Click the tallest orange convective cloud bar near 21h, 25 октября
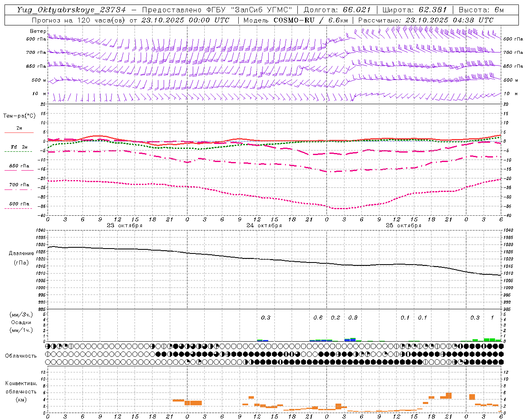Image resolution: width=525 pixels, height=420 pixels. tap(449, 395)
